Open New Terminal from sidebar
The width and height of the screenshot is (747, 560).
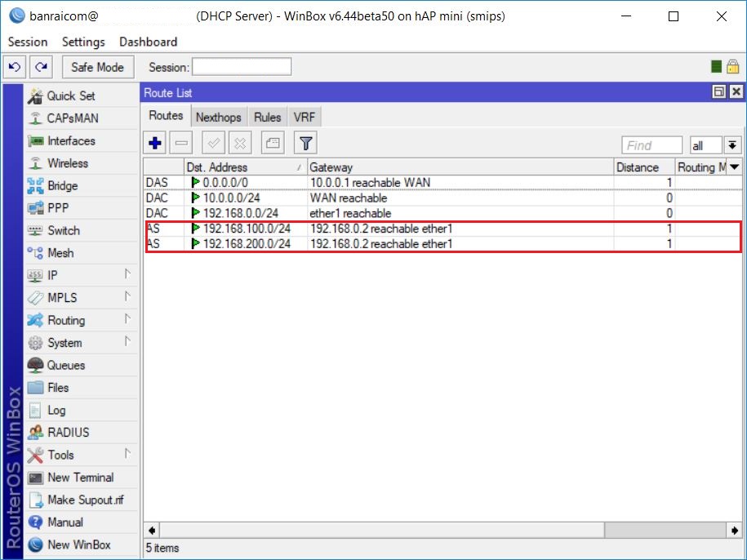[x=81, y=477]
